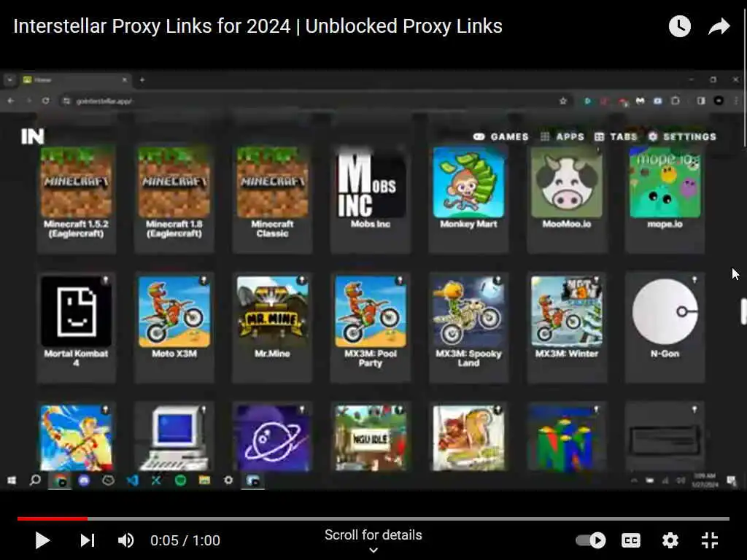The width and height of the screenshot is (747, 560).
Task: Reload the page in browser
Action: coord(45,101)
